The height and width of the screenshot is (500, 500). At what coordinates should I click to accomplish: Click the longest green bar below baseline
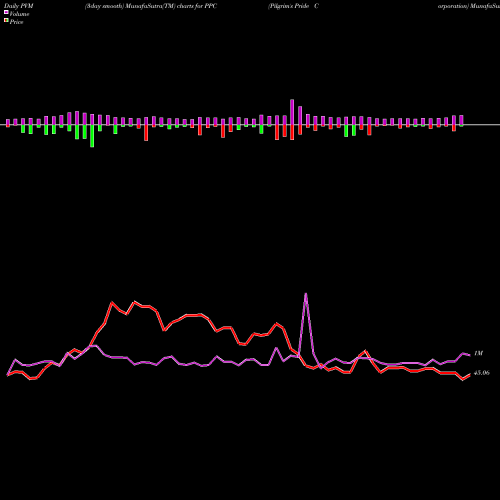tap(92, 136)
